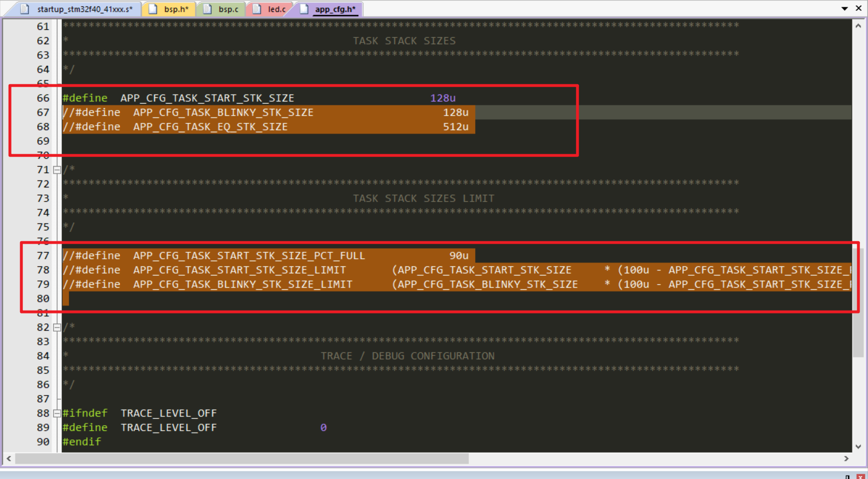Collapse the code block at line 82
The width and height of the screenshot is (868, 479).
(x=56, y=327)
